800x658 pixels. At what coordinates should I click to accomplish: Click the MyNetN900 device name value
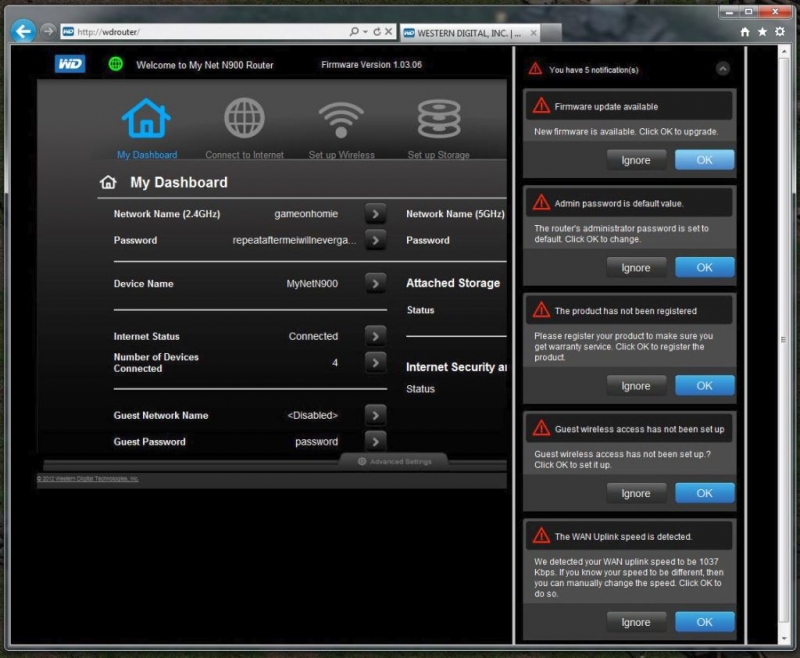point(312,284)
